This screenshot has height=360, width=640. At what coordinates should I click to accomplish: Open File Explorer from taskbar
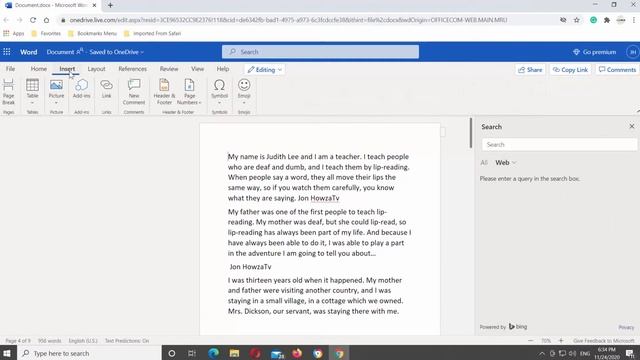(x=234, y=353)
